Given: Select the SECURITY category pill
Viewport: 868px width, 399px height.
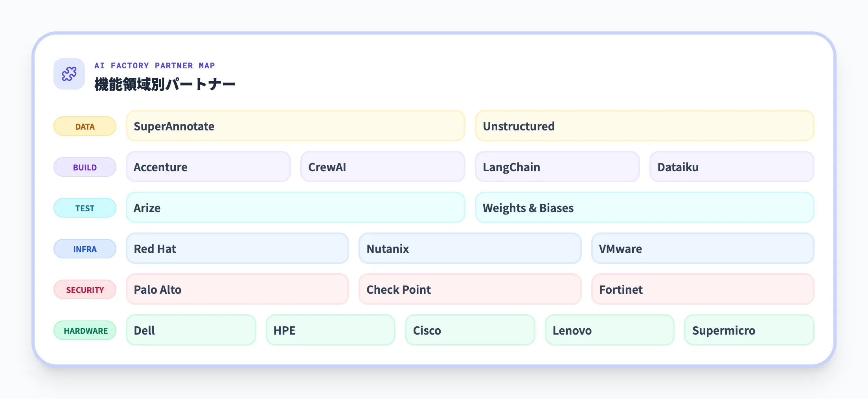Looking at the screenshot, I should 85,290.
